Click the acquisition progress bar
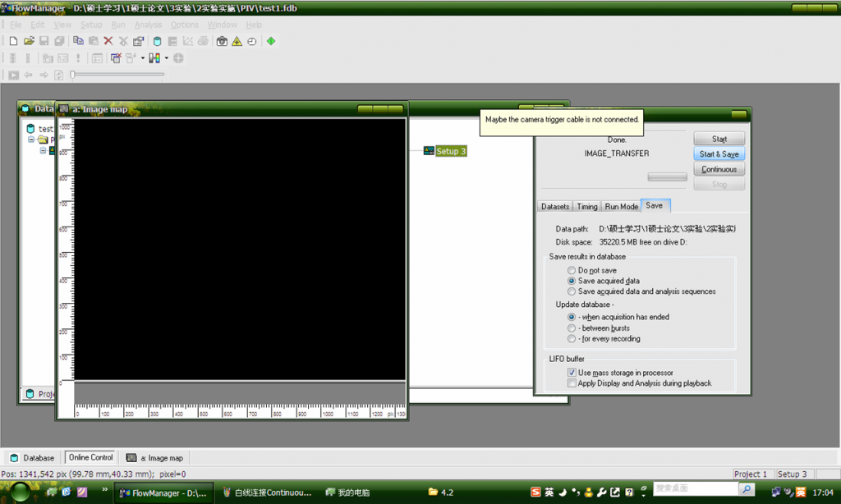This screenshot has height=504, width=841. click(667, 177)
